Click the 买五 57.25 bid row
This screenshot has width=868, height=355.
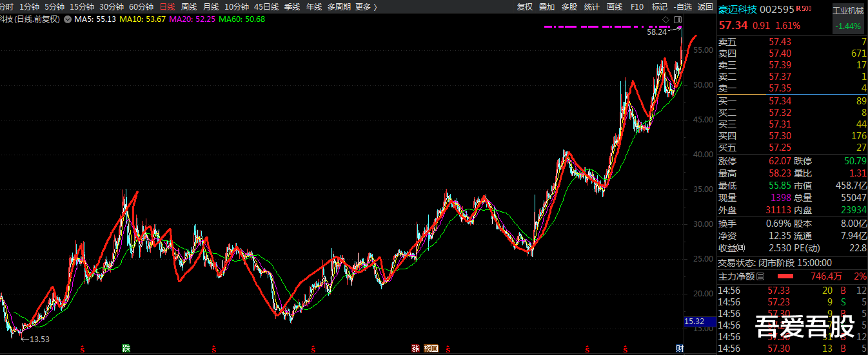point(793,148)
